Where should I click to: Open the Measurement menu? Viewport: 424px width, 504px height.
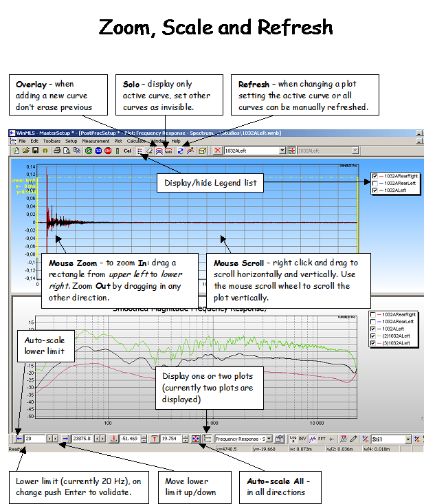tap(96, 141)
